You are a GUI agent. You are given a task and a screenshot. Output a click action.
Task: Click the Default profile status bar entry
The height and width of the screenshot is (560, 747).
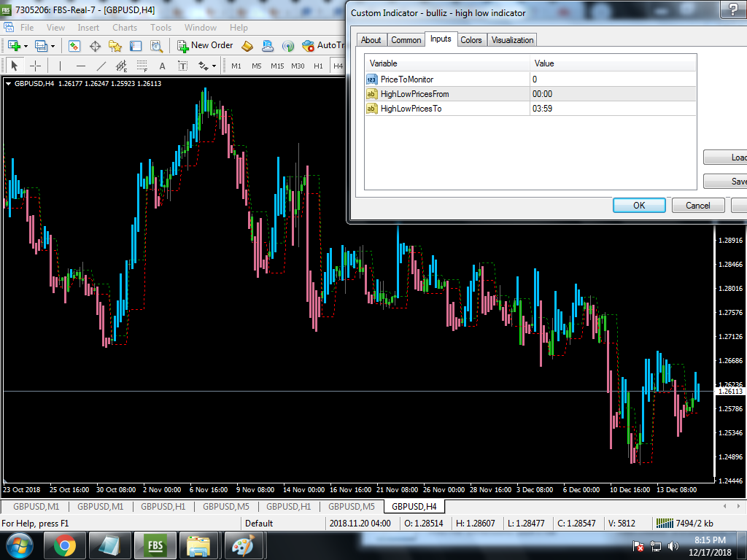point(259,524)
